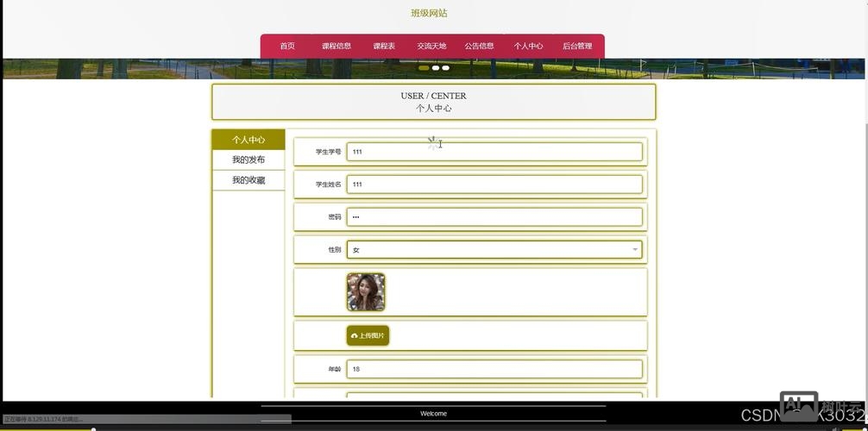Open 交流天地 navigation item
Viewport: 868px width, 431px height.
coord(431,47)
